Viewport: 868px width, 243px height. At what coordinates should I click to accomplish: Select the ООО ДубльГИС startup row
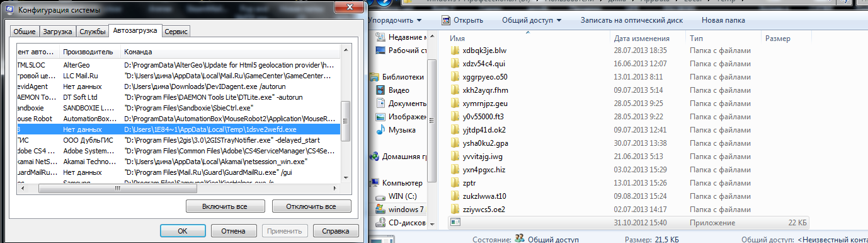pos(178,139)
